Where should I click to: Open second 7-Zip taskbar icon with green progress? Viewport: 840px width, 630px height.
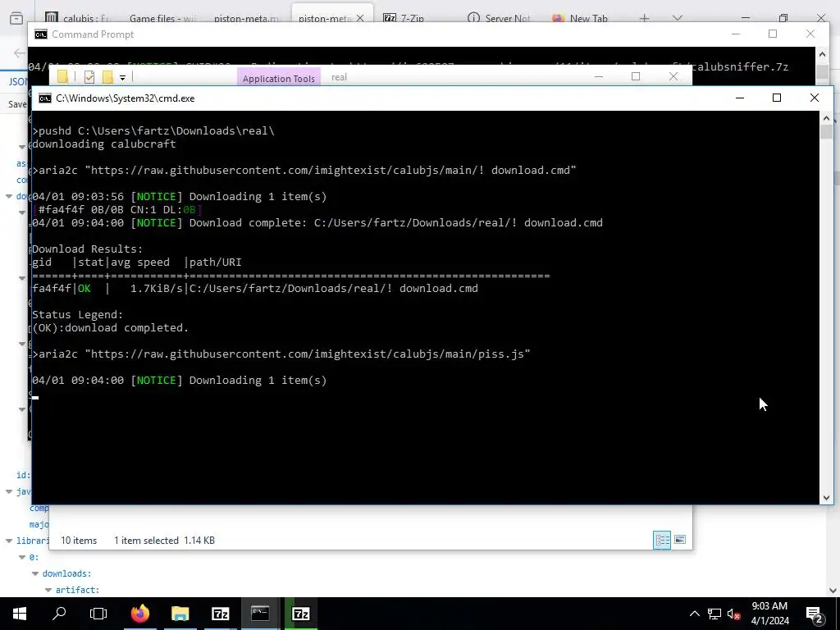point(300,614)
